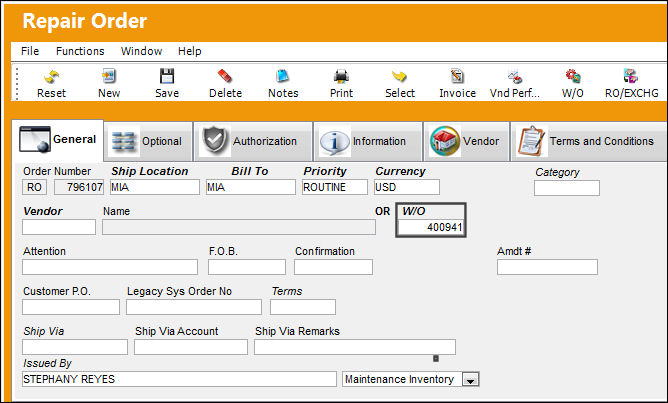The width and height of the screenshot is (668, 403).
Task: Open the Authorization tab
Action: pyautogui.click(x=253, y=141)
